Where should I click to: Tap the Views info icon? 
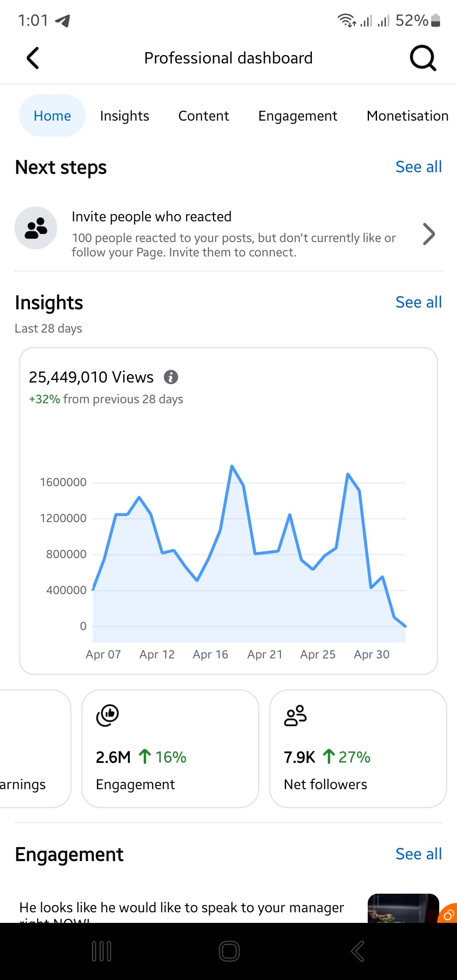coord(171,377)
